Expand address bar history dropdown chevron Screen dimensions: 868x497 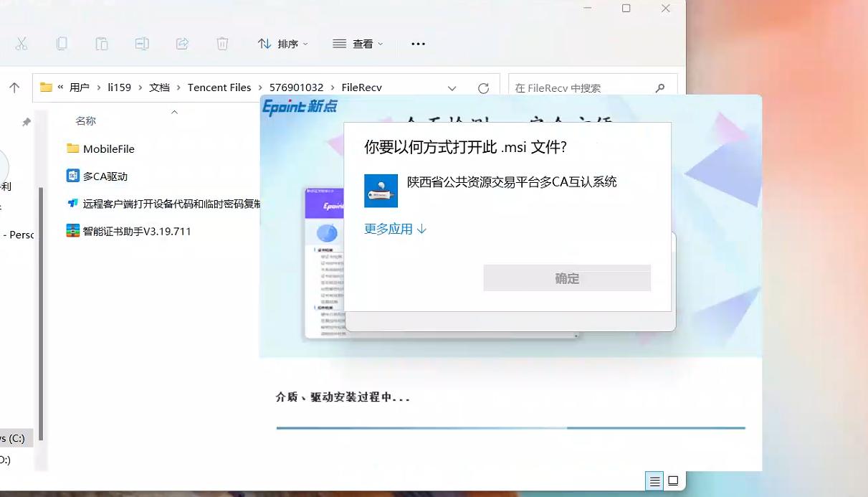(x=452, y=88)
